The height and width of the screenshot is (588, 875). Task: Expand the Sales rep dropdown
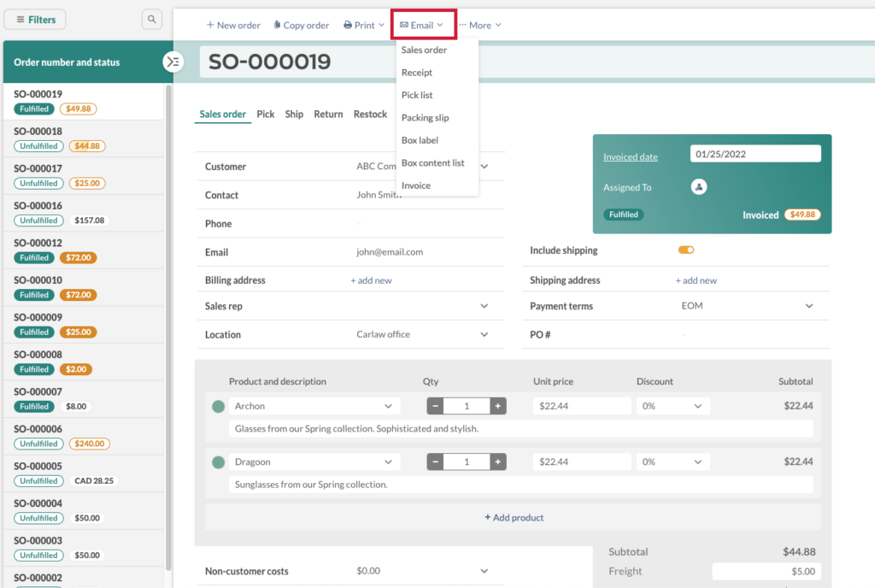tap(484, 306)
